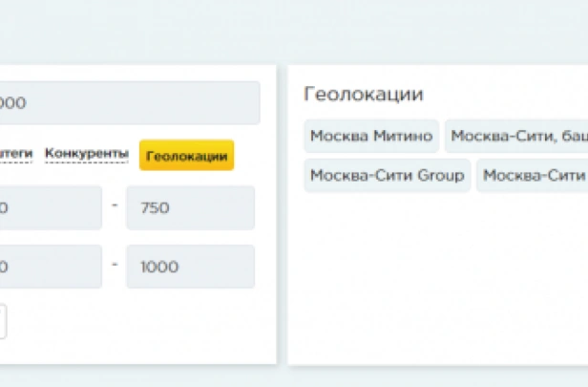Select the Москва Митино geolocation tag

point(371,136)
